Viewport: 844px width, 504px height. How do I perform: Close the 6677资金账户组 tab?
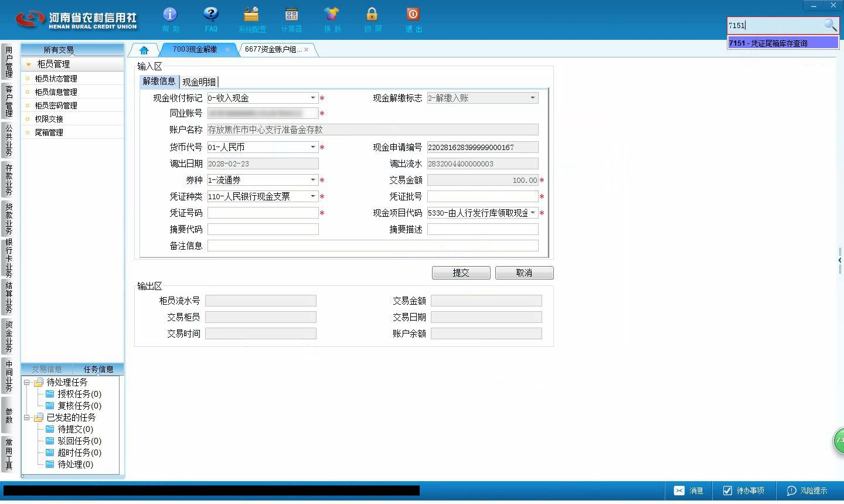point(306,50)
